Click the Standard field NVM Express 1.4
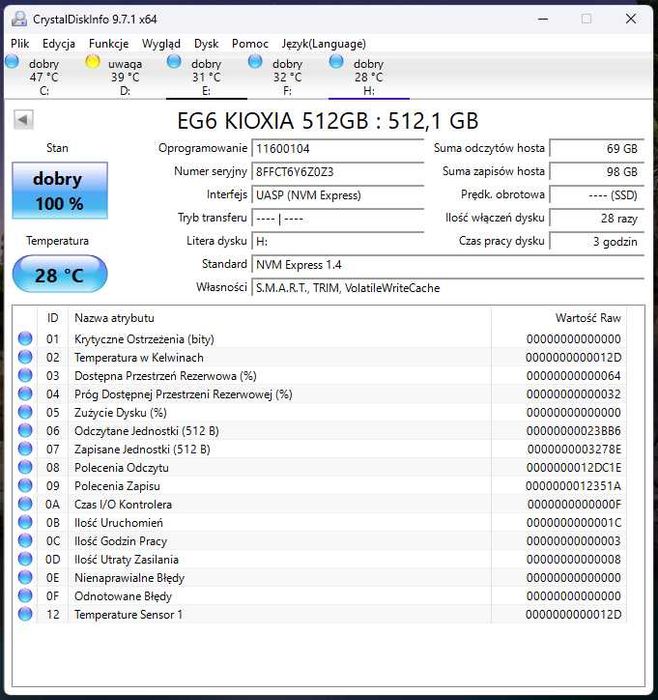This screenshot has width=658, height=700. [x=448, y=265]
